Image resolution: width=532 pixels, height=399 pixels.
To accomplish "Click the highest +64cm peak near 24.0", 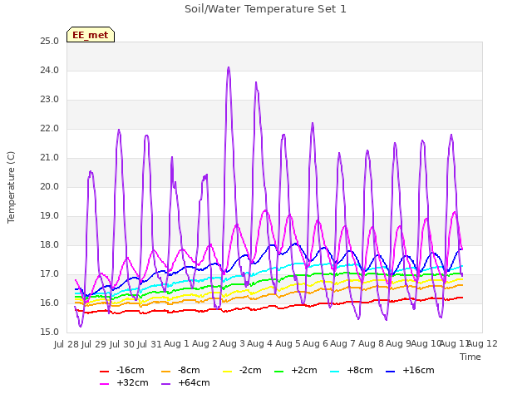I will (229, 68).
